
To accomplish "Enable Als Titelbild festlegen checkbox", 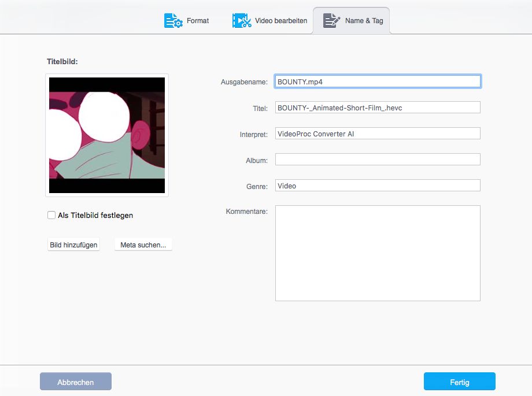I will click(51, 215).
